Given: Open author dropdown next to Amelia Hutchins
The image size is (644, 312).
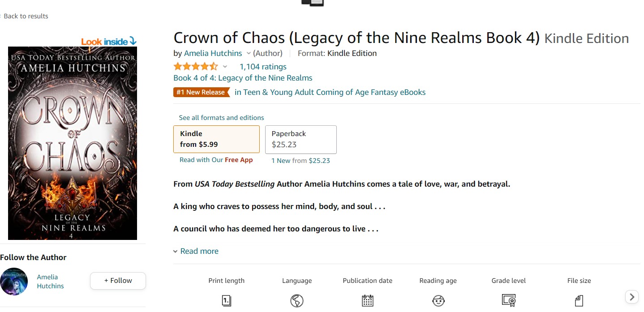Looking at the screenshot, I should (249, 53).
